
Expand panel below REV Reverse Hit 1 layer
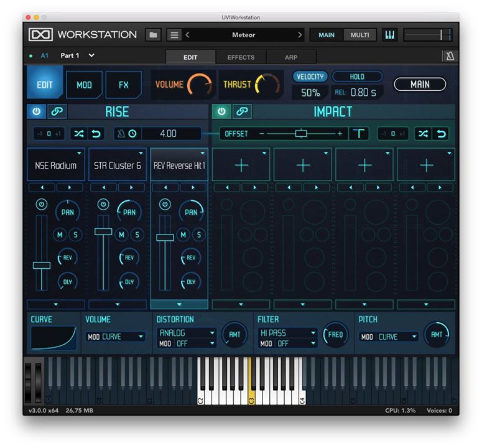pos(179,304)
